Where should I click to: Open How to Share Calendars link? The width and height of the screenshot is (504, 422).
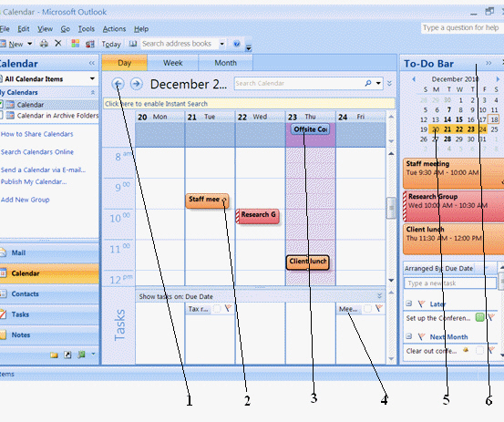[37, 134]
